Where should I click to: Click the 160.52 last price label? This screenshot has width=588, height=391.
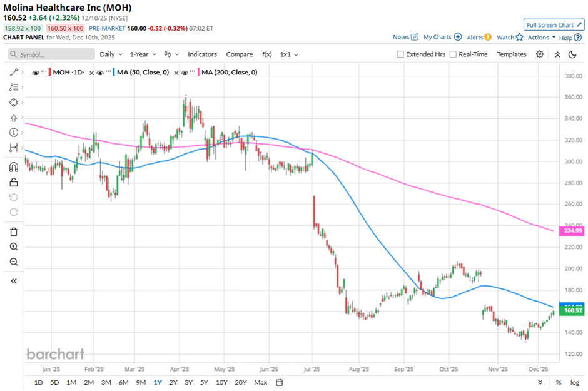pyautogui.click(x=572, y=310)
